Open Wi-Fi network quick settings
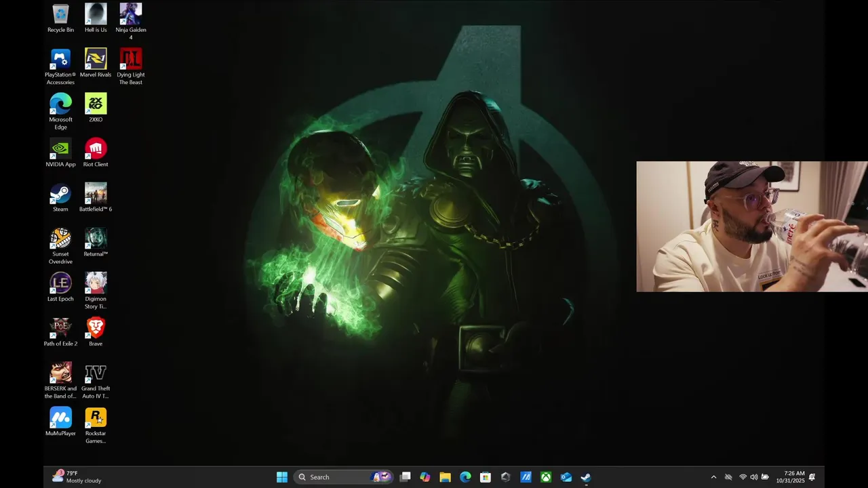 coord(743,477)
